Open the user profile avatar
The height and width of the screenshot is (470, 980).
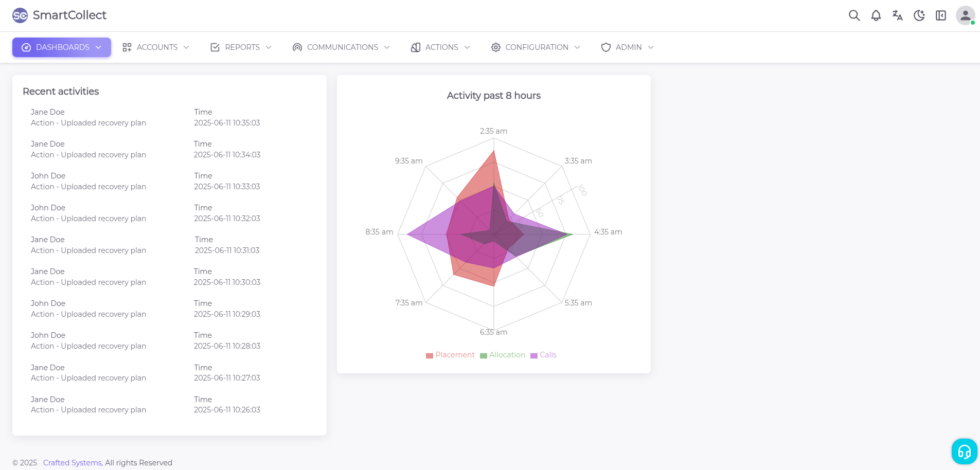[965, 15]
